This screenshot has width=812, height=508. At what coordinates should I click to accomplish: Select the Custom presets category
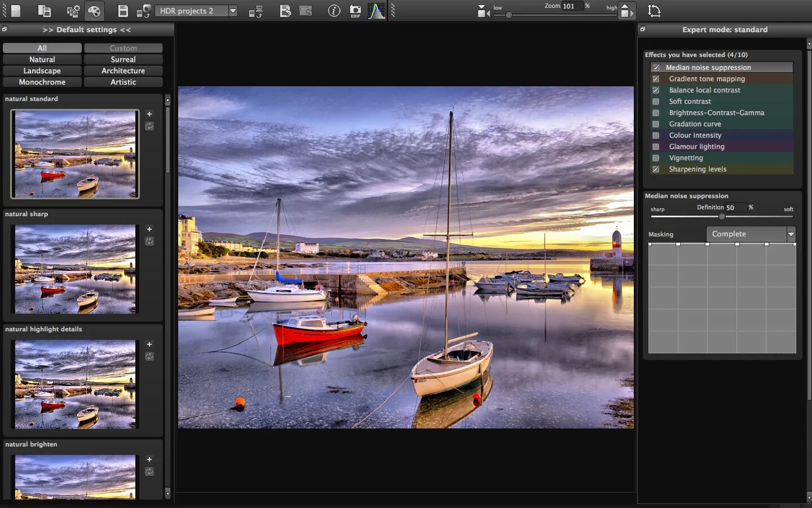point(123,48)
